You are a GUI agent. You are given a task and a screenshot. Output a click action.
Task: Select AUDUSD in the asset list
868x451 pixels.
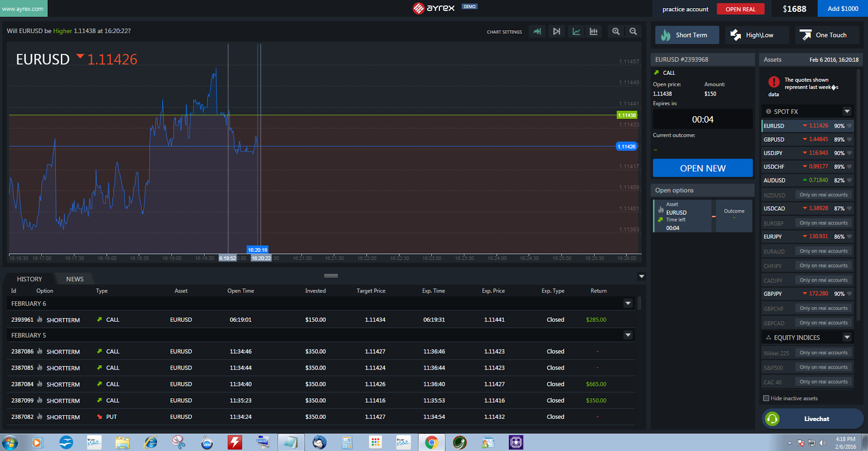807,180
